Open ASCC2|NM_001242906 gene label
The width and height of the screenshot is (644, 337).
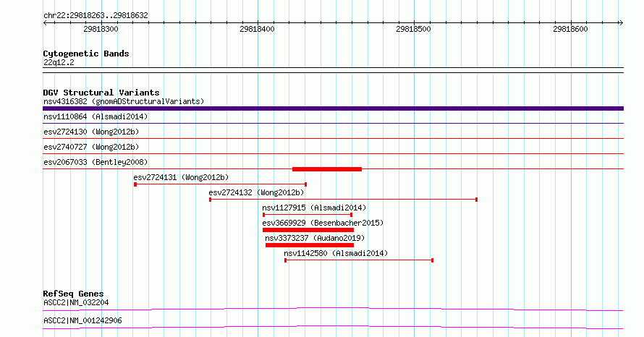(82, 320)
